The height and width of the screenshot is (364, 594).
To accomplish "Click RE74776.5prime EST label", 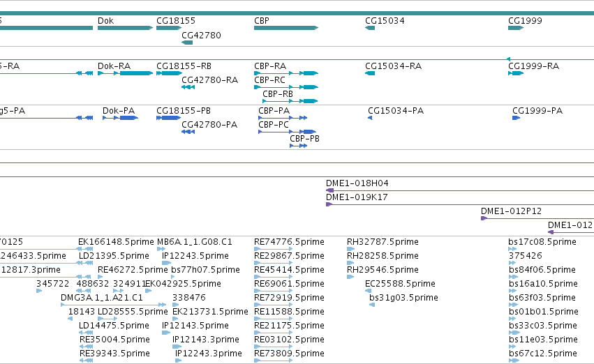I will pyautogui.click(x=289, y=242).
